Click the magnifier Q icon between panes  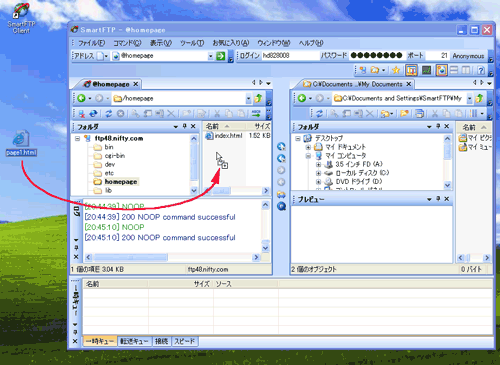tap(281, 206)
